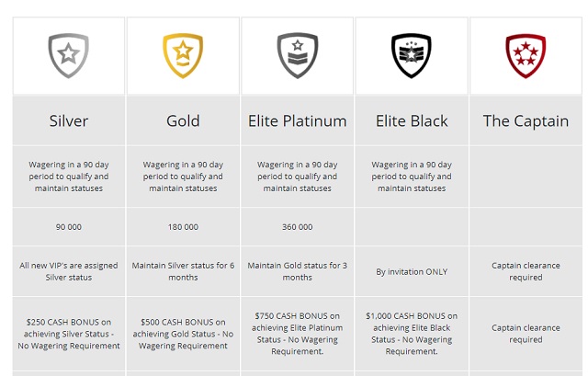Select The Captain tier heading
The height and width of the screenshot is (376, 588).
[526, 120]
